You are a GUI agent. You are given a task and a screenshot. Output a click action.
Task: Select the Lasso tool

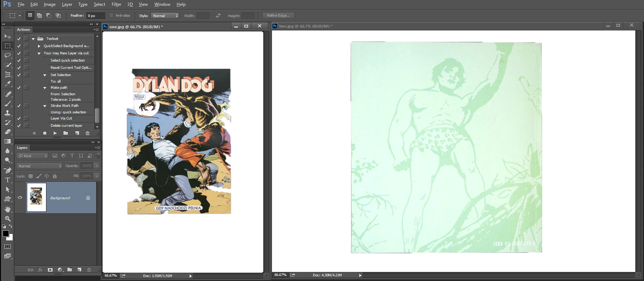[7, 55]
